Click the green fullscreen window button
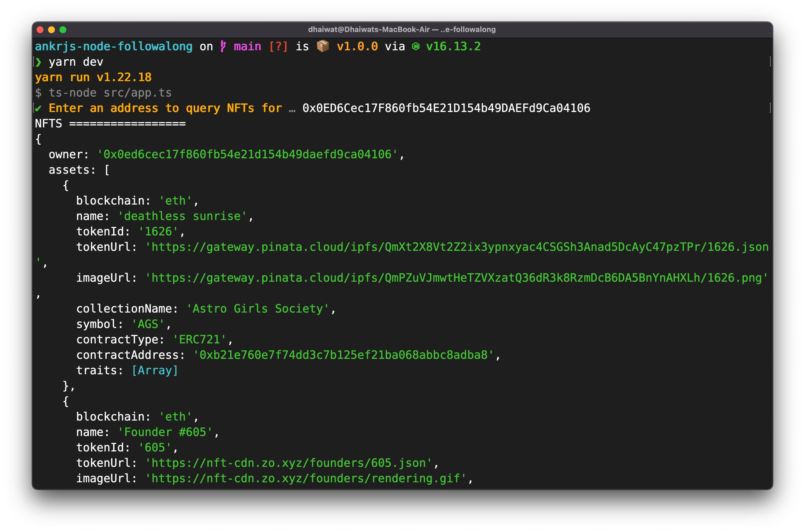 click(63, 30)
